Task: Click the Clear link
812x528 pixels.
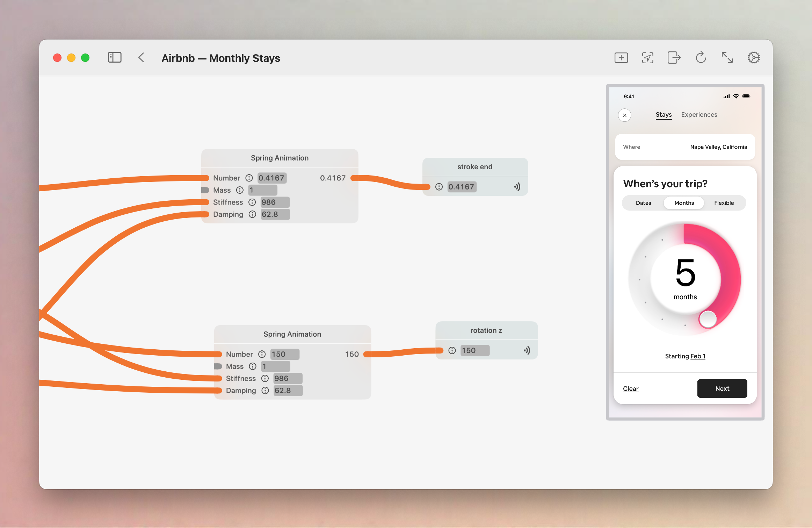Action: (630, 388)
